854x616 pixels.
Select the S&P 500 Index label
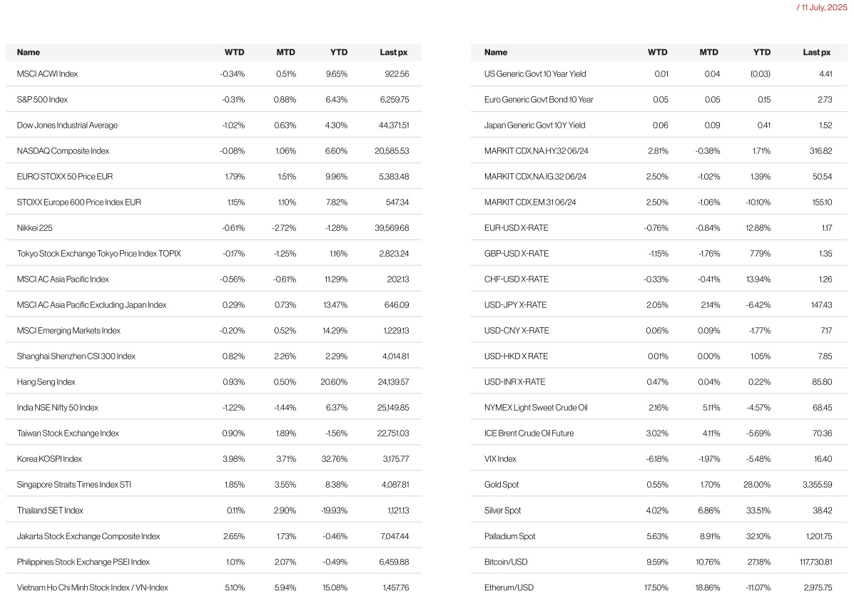click(42, 100)
